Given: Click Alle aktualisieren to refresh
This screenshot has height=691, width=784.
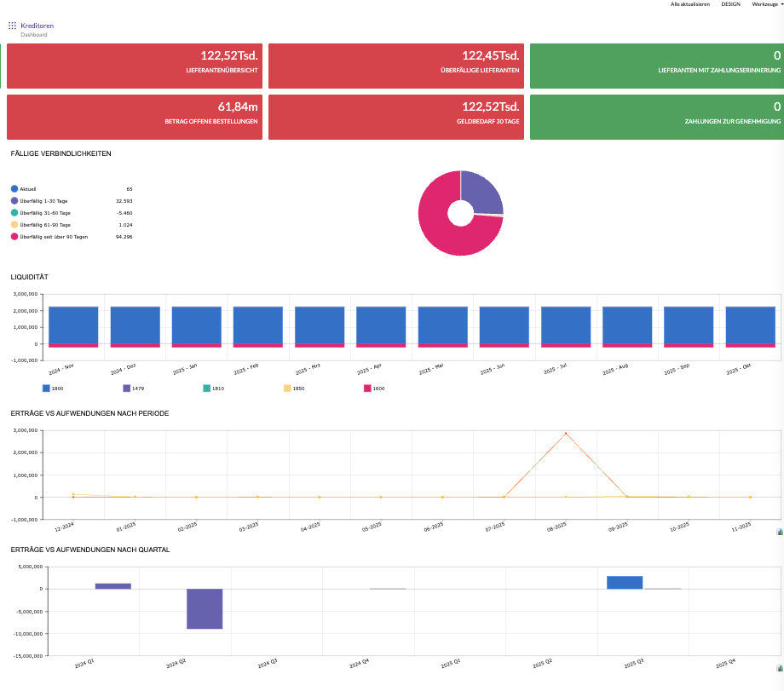Looking at the screenshot, I should coord(689,4).
